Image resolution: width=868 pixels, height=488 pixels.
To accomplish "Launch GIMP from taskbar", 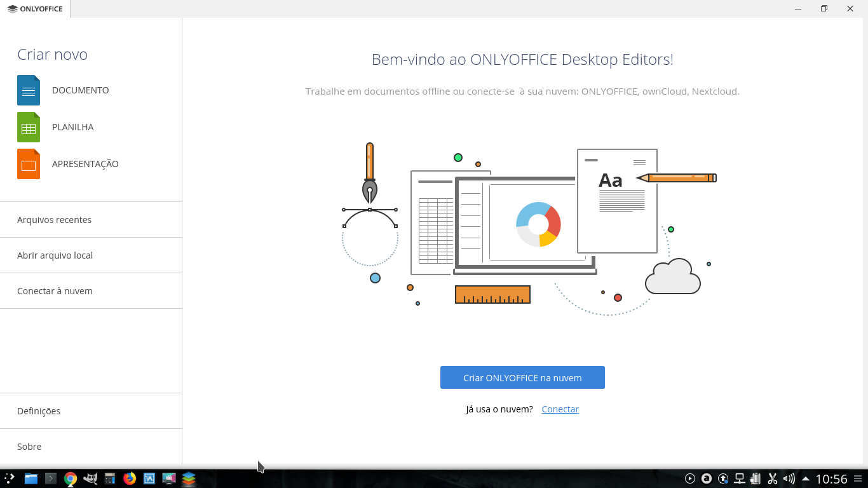I will [90, 478].
